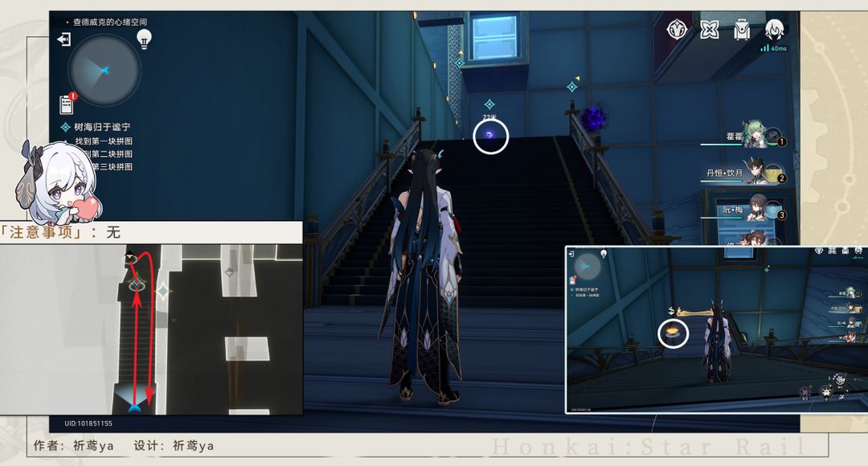The height and width of the screenshot is (466, 868).
Task: Open the large circular minimap in main view
Action: [104, 70]
